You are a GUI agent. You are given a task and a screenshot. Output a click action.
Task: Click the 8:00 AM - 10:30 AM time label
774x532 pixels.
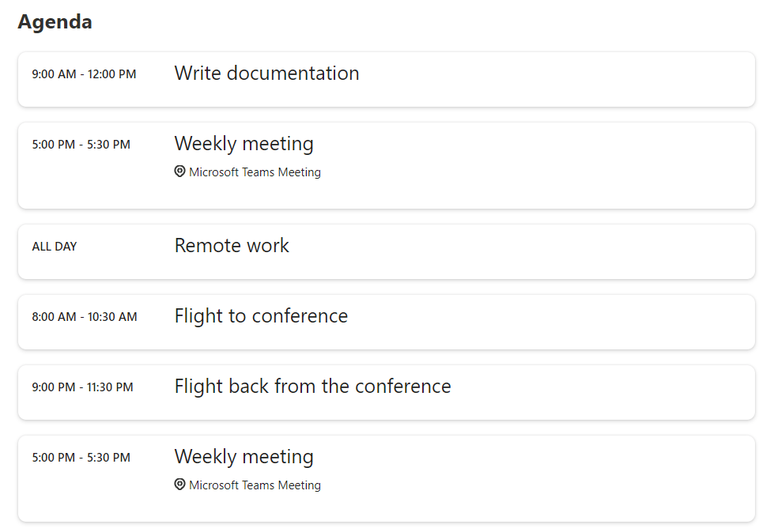pos(85,317)
